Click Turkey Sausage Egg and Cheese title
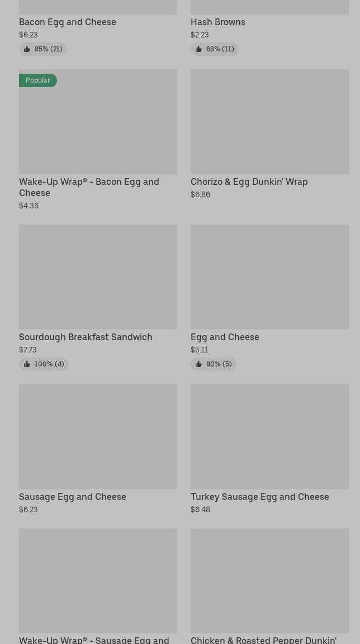The image size is (360, 644). click(260, 497)
